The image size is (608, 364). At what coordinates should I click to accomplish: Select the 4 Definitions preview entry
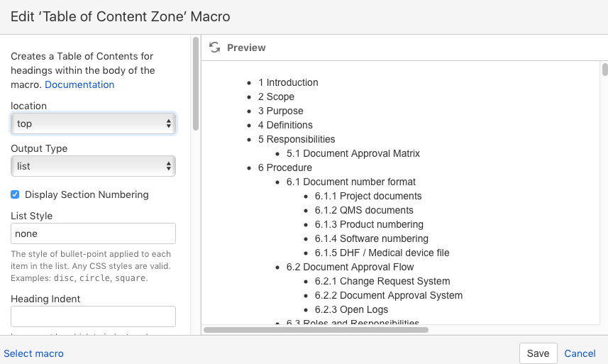point(285,125)
